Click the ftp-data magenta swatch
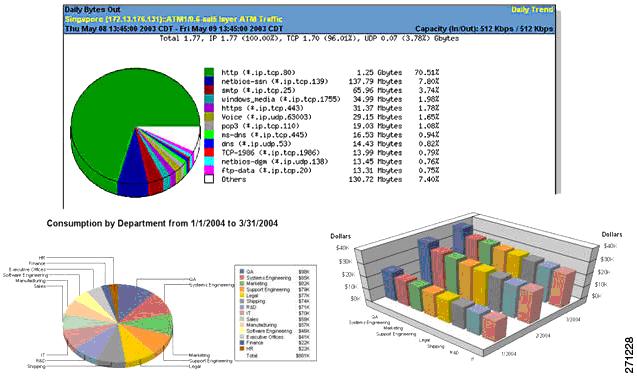Screen dimensions: 637x378 [209, 170]
